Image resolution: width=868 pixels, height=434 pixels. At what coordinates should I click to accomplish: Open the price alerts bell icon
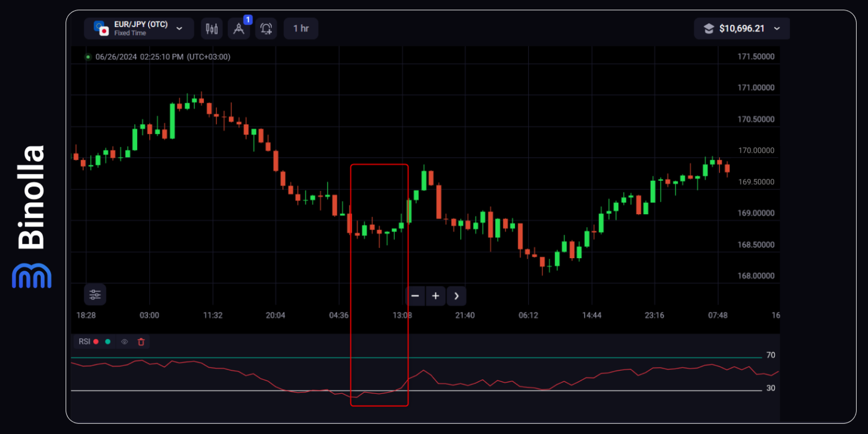(x=266, y=28)
